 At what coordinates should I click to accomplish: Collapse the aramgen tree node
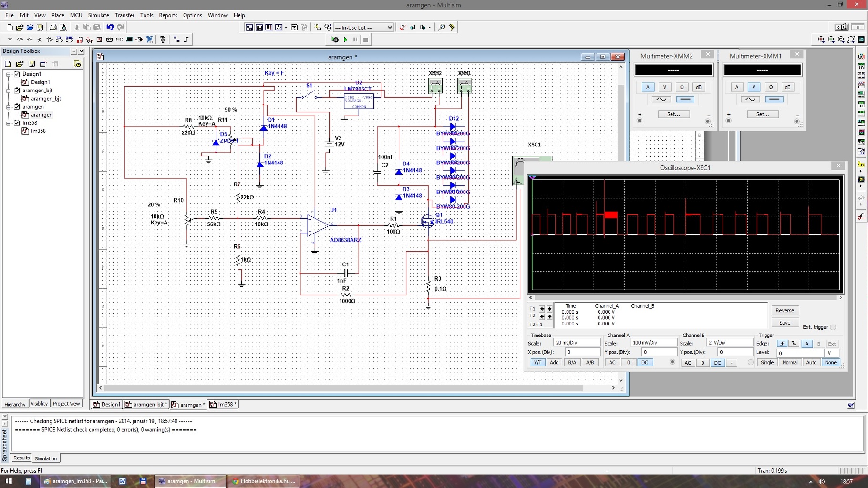8,107
